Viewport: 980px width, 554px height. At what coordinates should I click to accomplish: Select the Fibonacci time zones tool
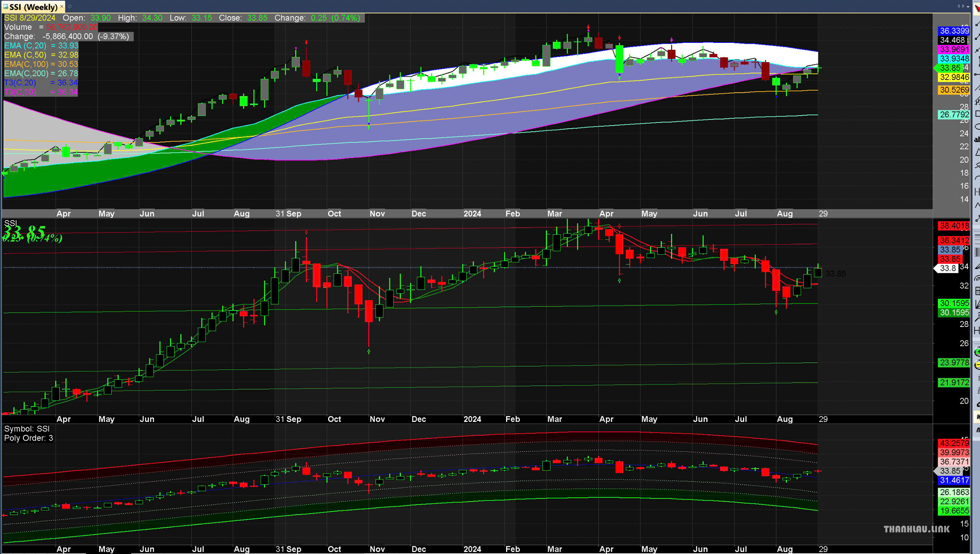(x=977, y=252)
